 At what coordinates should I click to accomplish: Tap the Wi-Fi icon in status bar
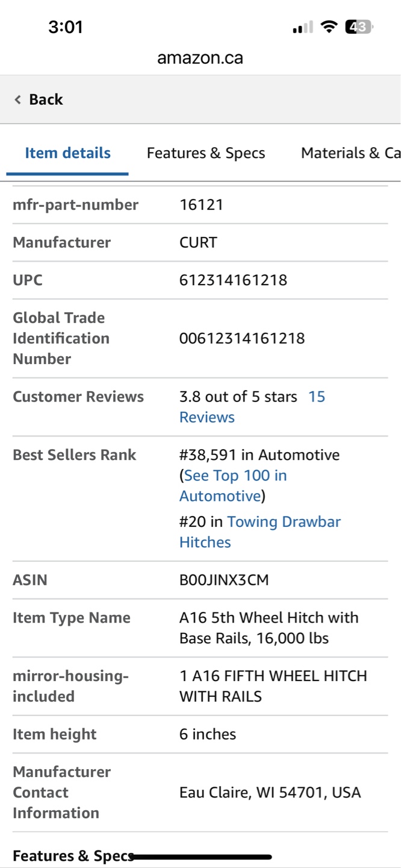[329, 27]
